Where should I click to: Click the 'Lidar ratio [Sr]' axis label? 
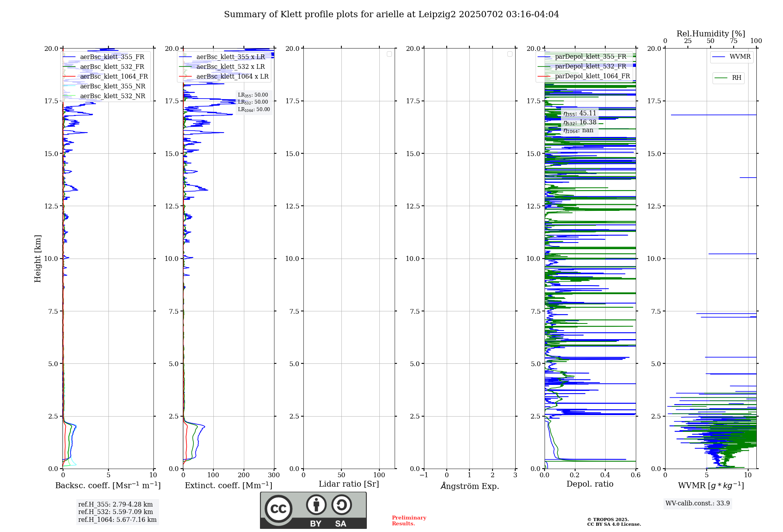click(x=349, y=484)
